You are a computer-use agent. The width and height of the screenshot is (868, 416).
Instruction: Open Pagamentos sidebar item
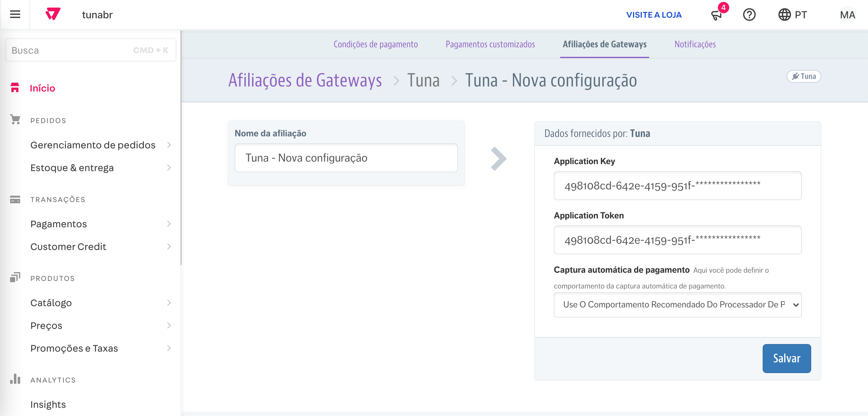[58, 224]
